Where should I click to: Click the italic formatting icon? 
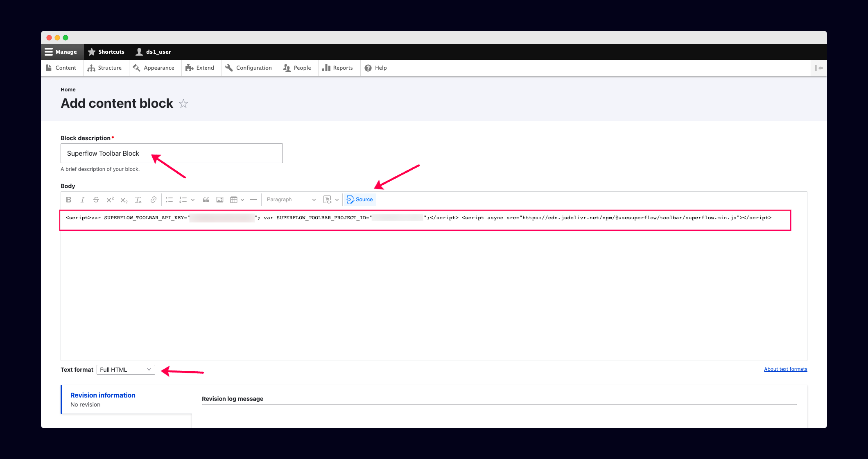tap(82, 200)
